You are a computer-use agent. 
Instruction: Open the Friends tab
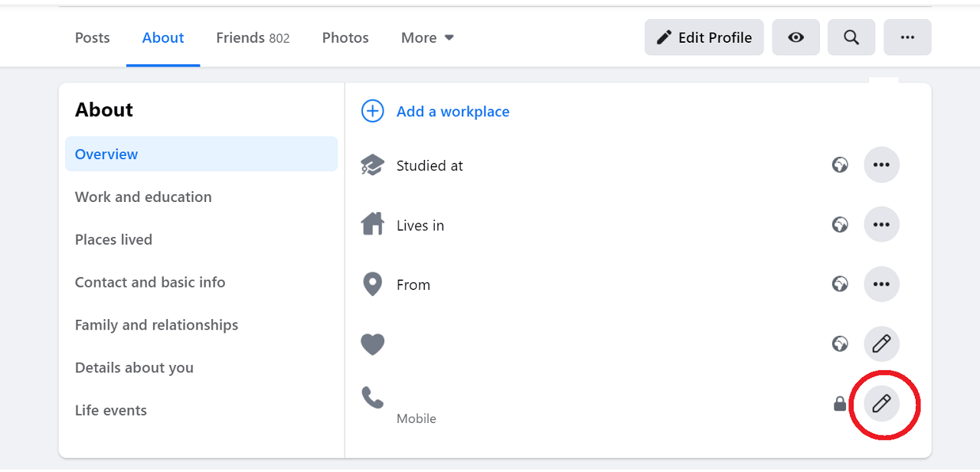pyautogui.click(x=253, y=37)
